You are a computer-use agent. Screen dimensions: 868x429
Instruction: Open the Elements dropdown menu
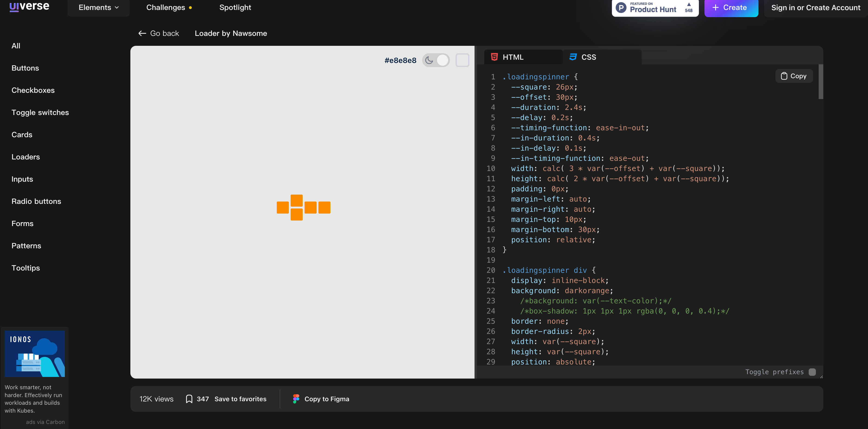coord(98,7)
